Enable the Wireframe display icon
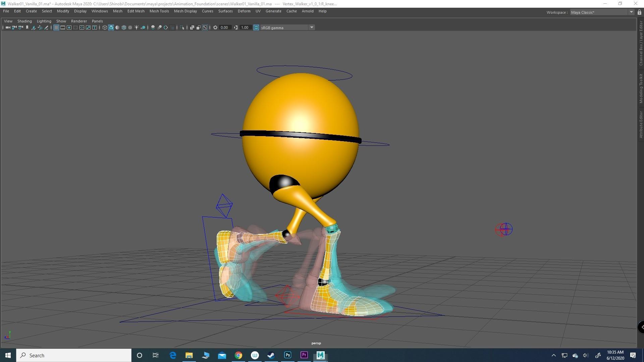Image resolution: width=644 pixels, height=362 pixels. [105, 27]
